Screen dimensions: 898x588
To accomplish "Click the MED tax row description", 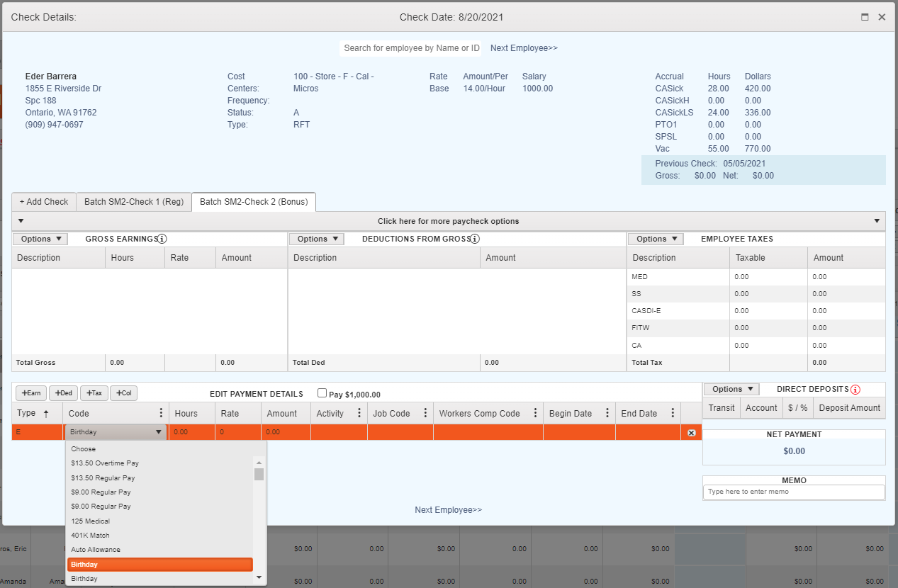I will click(639, 277).
